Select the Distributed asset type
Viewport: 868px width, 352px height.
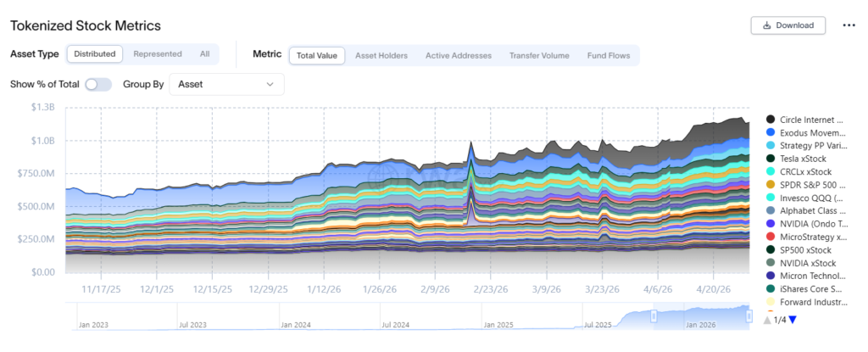tap(95, 54)
